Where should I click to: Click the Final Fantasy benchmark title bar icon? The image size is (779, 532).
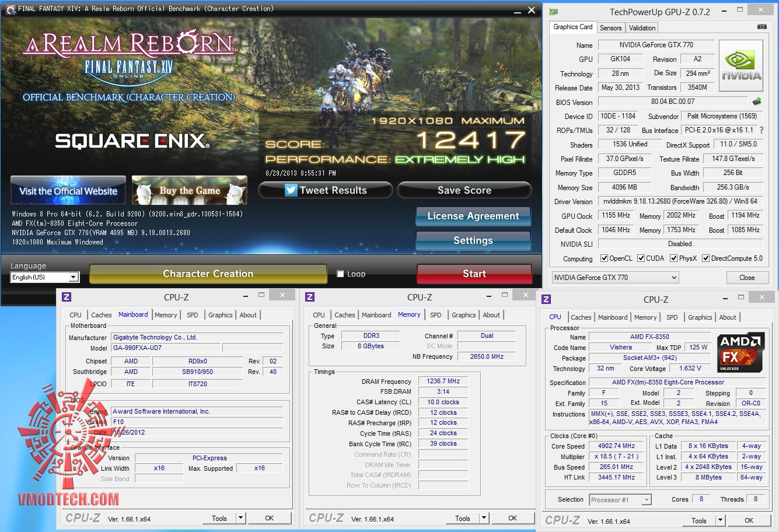[10, 9]
